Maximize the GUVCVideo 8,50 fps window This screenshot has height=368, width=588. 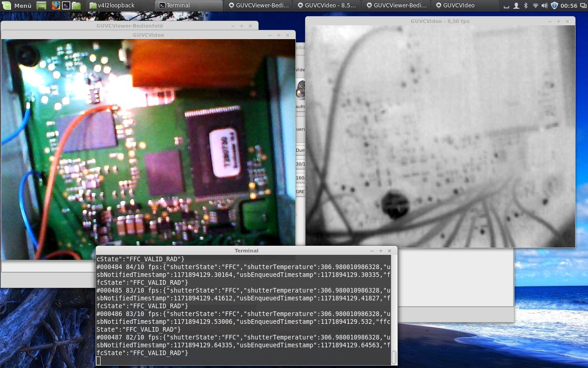pos(559,21)
